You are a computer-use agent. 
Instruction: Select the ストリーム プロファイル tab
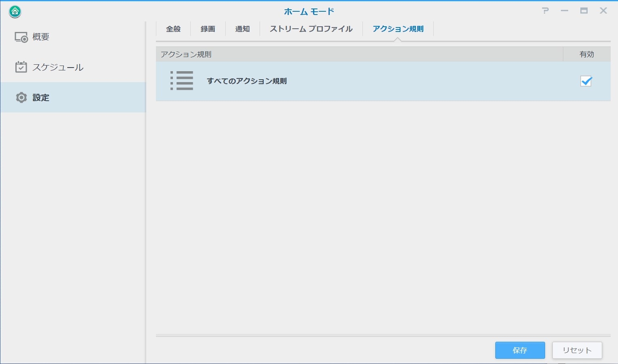click(x=311, y=29)
